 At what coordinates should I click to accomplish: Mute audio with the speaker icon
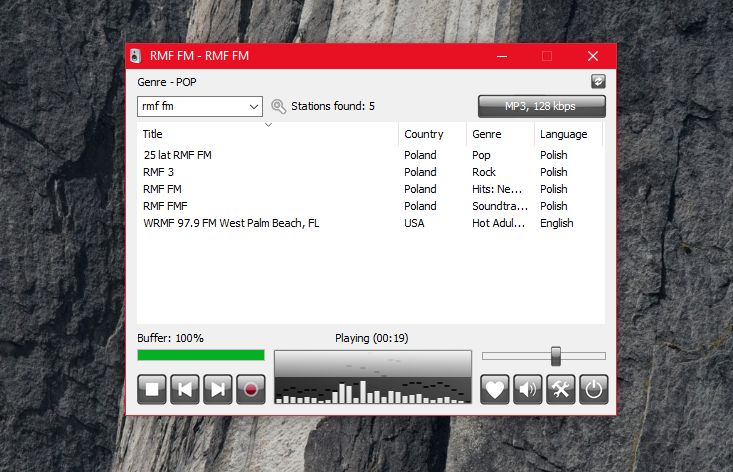528,390
